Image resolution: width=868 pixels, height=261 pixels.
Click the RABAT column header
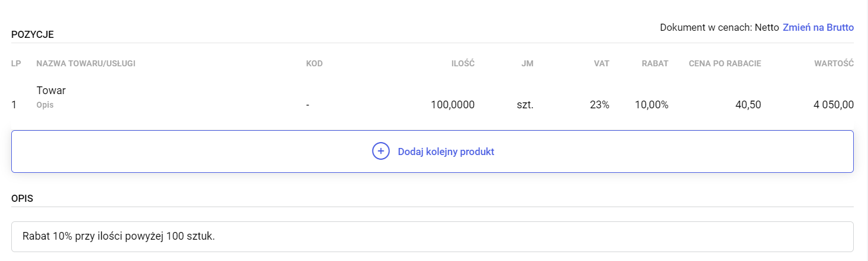(x=655, y=63)
